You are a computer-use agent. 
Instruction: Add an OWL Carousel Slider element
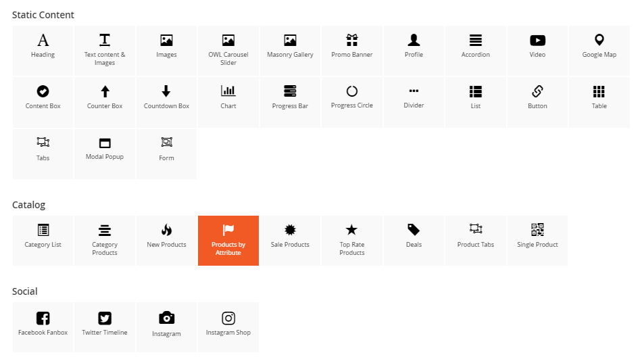(x=228, y=50)
